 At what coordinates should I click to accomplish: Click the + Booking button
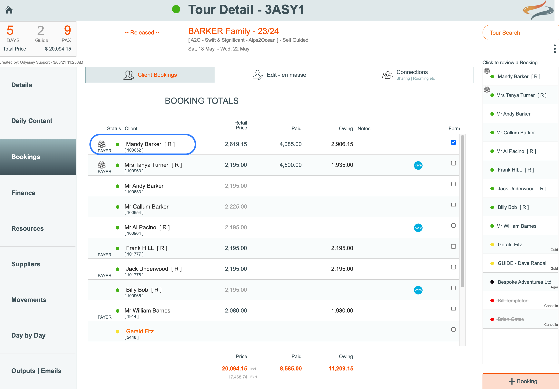click(x=523, y=381)
